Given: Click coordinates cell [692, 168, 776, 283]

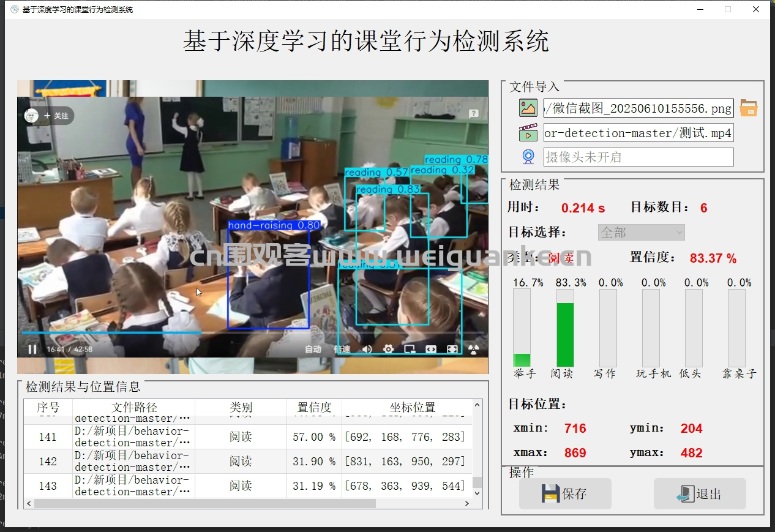Looking at the screenshot, I should click(405, 437).
